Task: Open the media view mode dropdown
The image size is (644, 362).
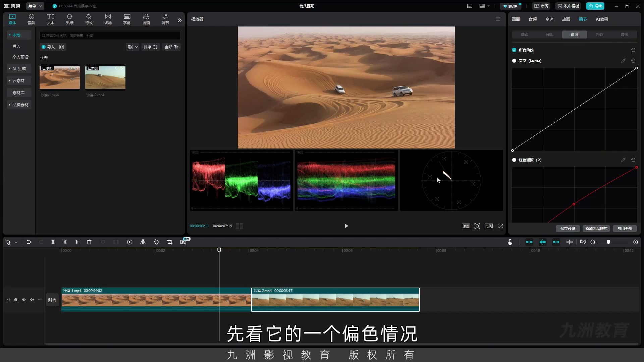Action: point(132,47)
